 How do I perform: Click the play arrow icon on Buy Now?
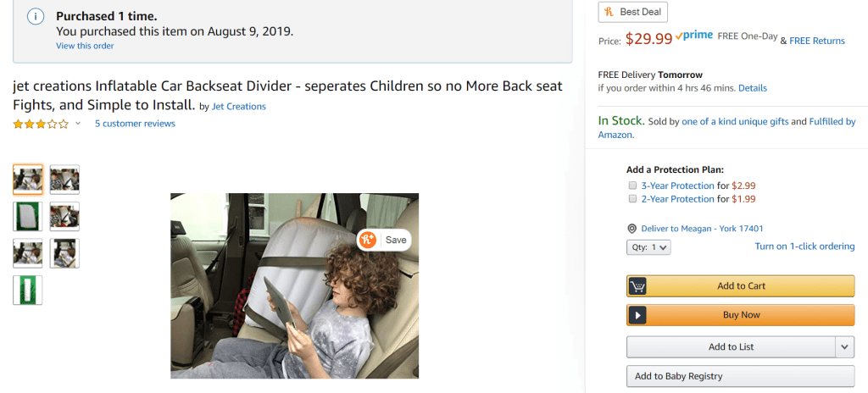(638, 315)
